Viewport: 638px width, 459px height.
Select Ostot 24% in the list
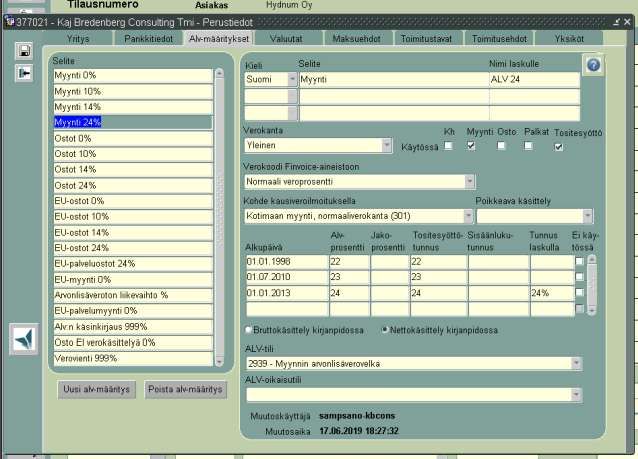tap(133, 186)
